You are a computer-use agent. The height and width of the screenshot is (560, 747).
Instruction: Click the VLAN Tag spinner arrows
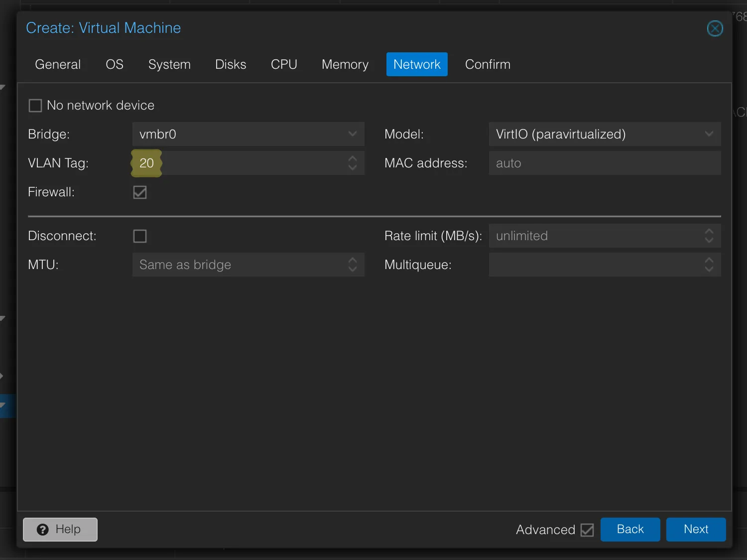pos(353,163)
